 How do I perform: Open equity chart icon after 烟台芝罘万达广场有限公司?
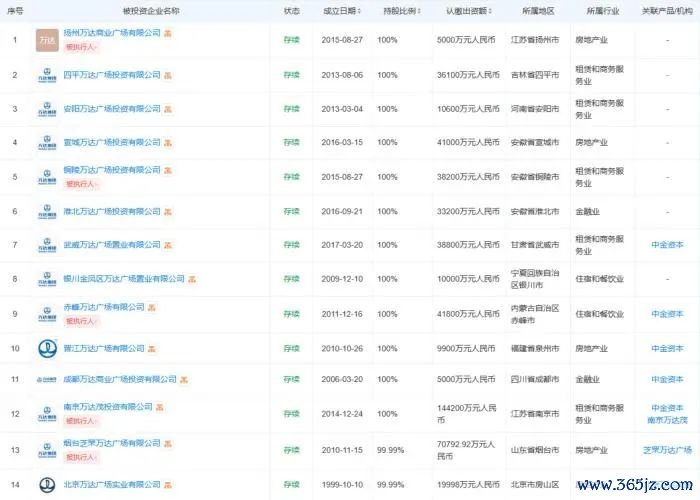point(168,443)
